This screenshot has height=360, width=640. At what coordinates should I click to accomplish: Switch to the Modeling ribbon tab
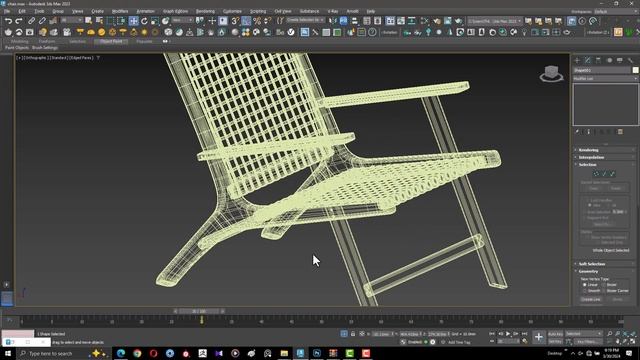(x=20, y=41)
